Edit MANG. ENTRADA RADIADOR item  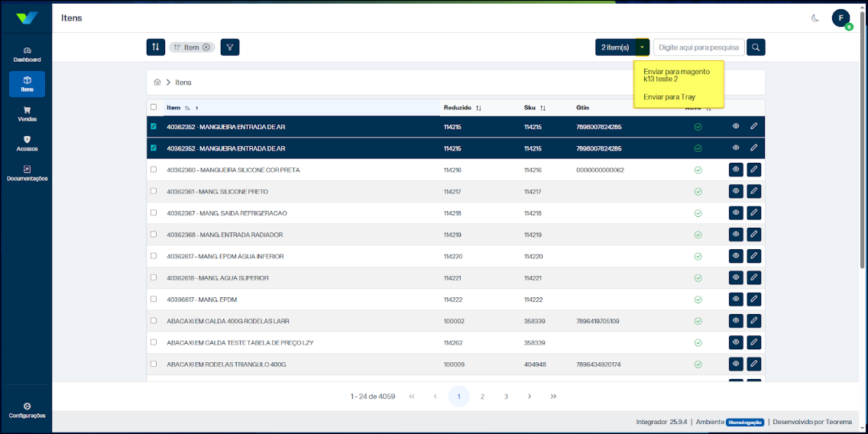[x=754, y=235]
